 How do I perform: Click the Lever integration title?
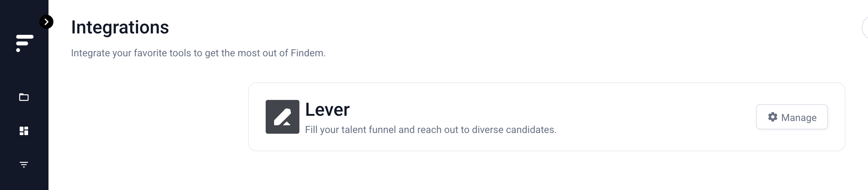click(x=328, y=109)
